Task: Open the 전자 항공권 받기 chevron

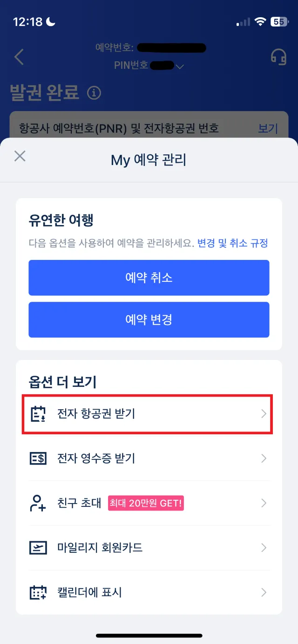Action: [x=264, y=414]
